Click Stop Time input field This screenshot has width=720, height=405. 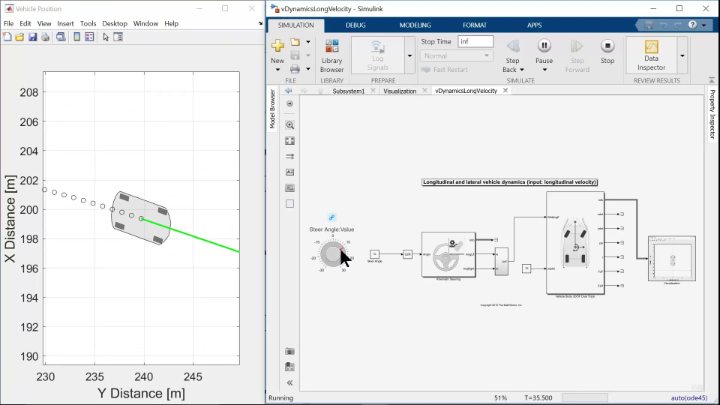point(475,41)
